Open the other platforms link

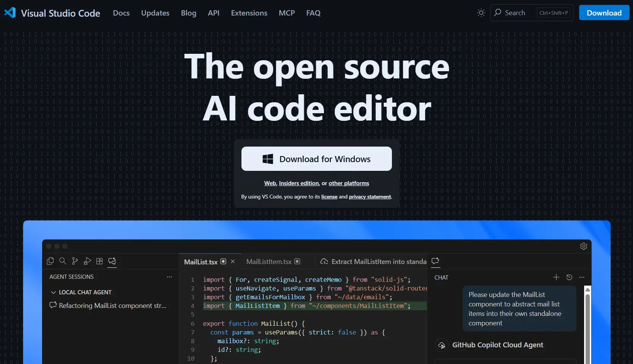(x=348, y=183)
